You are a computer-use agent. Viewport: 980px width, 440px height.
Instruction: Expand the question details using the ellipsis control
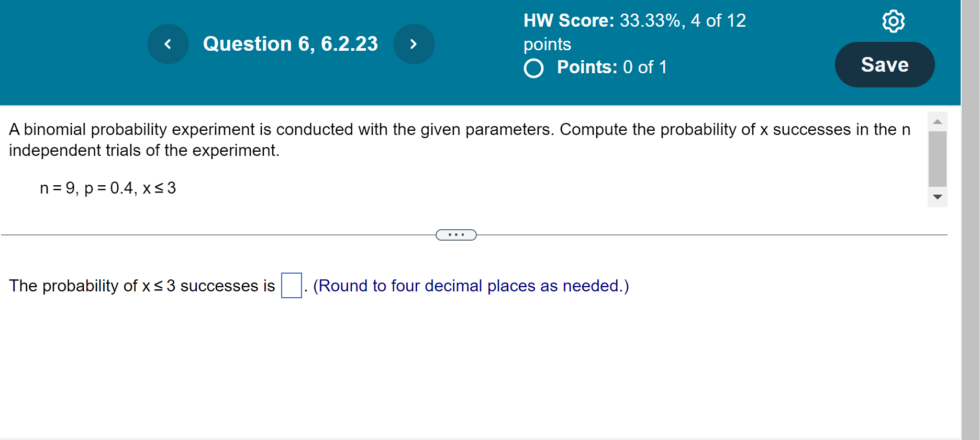tap(455, 234)
